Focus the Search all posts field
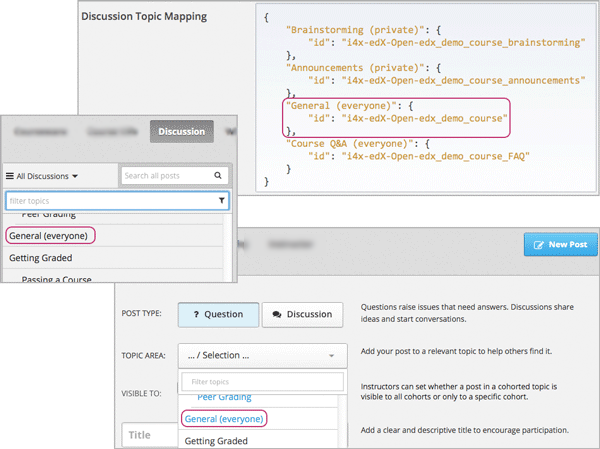The width and height of the screenshot is (600, 449). (175, 176)
